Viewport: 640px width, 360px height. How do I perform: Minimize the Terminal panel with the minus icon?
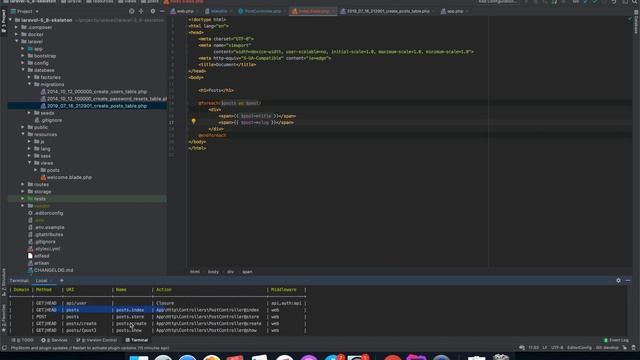tap(628, 281)
